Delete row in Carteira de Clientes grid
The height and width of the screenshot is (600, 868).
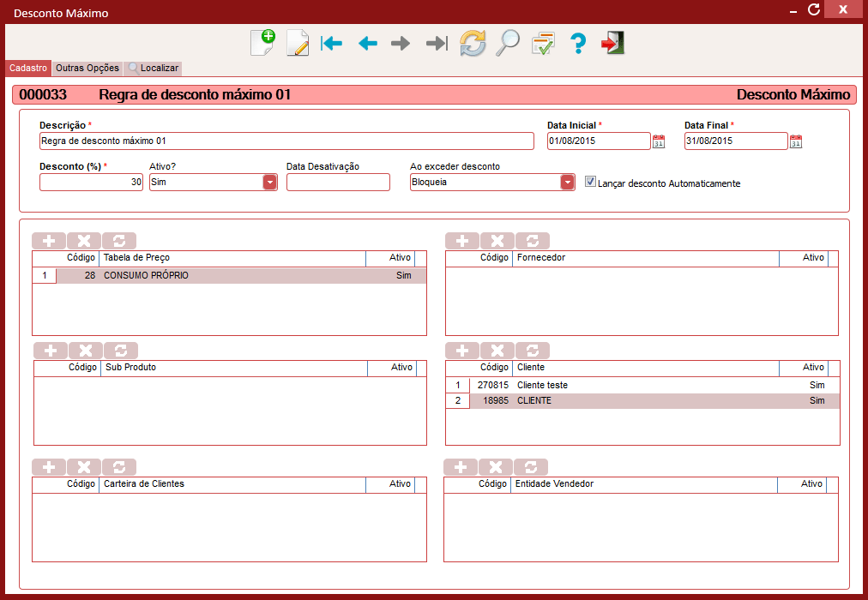click(84, 467)
